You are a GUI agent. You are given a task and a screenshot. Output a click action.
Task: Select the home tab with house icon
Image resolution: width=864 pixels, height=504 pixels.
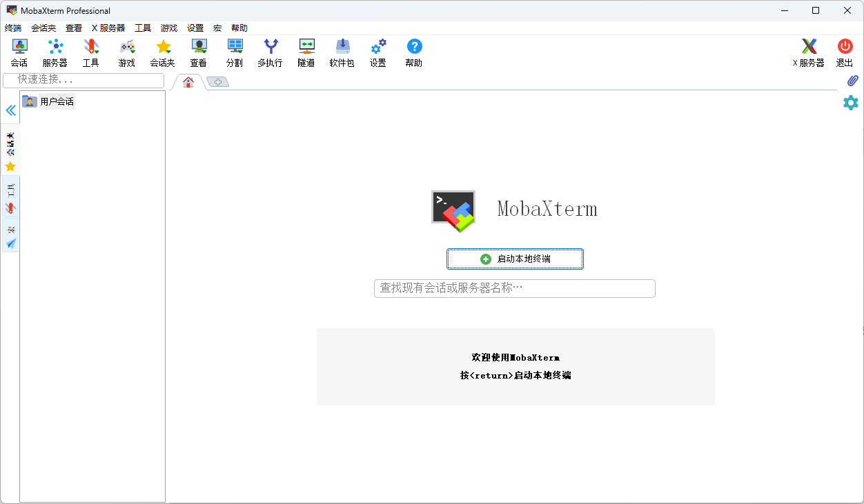point(188,82)
